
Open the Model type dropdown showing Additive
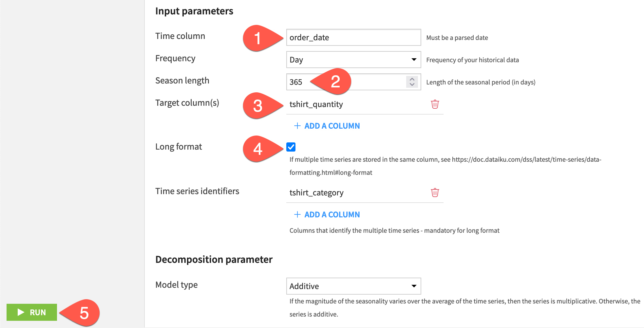[353, 286]
